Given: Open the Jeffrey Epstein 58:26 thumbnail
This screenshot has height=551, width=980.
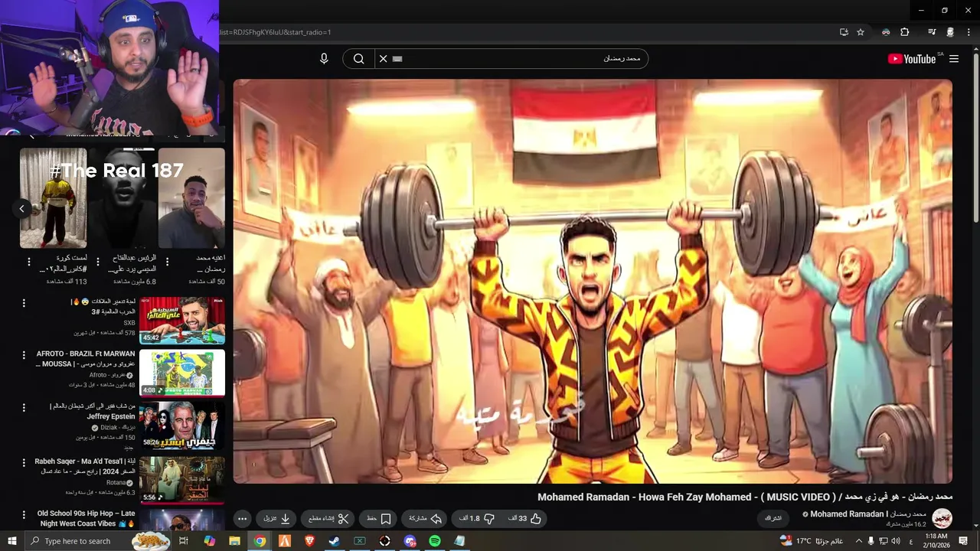Looking at the screenshot, I should (x=182, y=425).
